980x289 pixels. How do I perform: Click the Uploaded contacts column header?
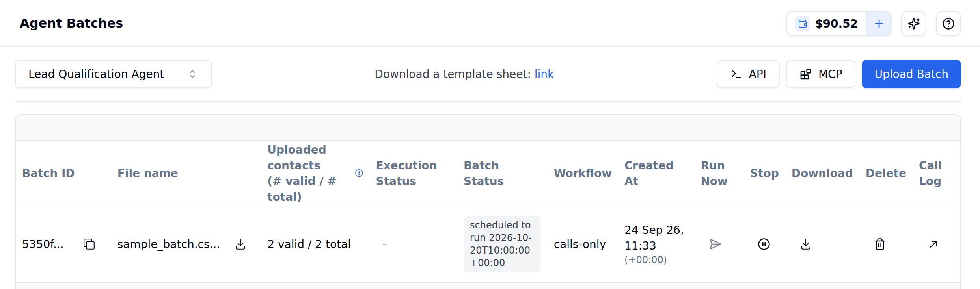click(302, 173)
